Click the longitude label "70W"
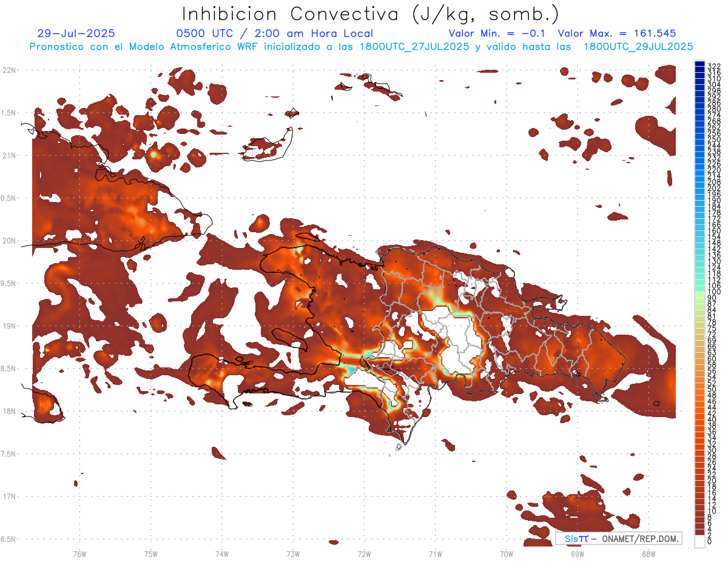This screenshot has height=562, width=728. point(507,554)
